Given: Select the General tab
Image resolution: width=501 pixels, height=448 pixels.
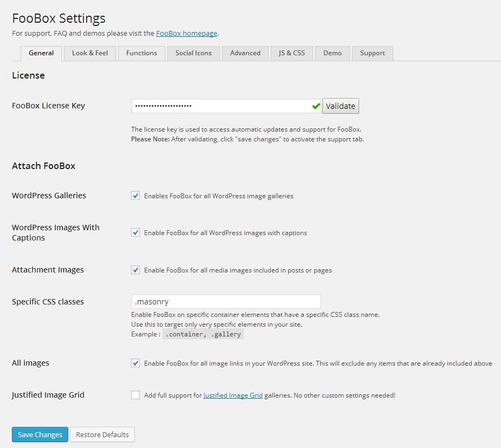Looking at the screenshot, I should pos(41,53).
